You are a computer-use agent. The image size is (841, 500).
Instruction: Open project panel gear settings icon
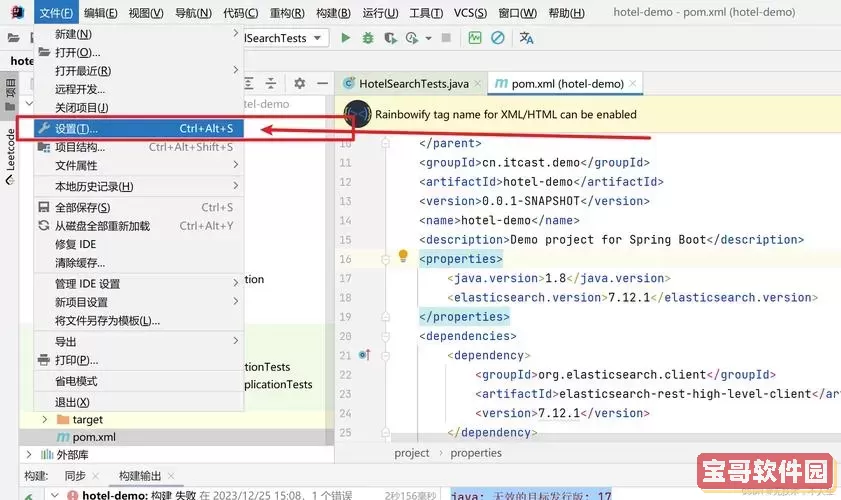(299, 83)
